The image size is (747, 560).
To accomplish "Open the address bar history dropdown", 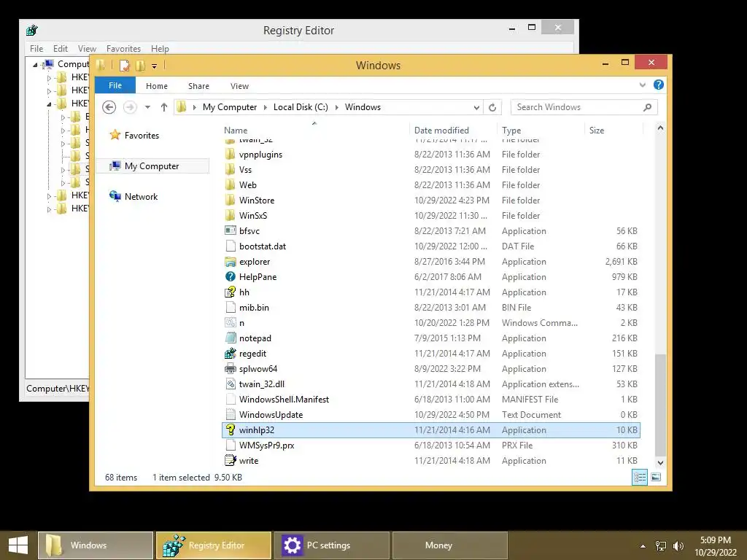I will (476, 108).
